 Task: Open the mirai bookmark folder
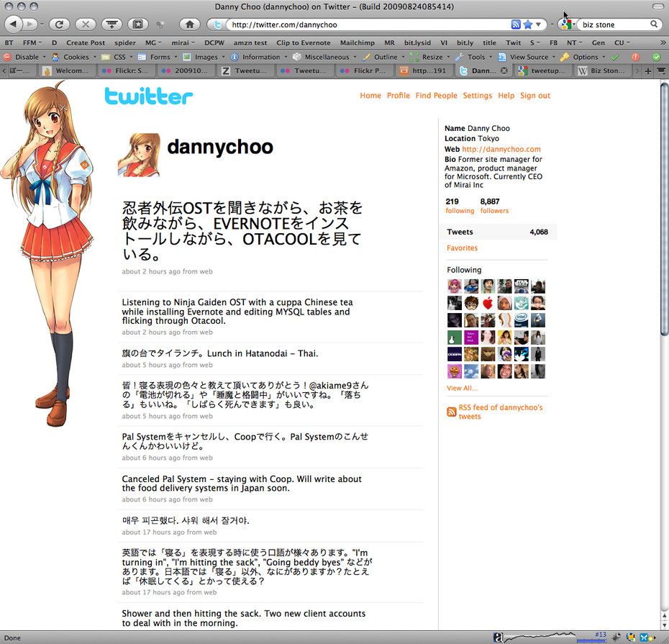[183, 42]
